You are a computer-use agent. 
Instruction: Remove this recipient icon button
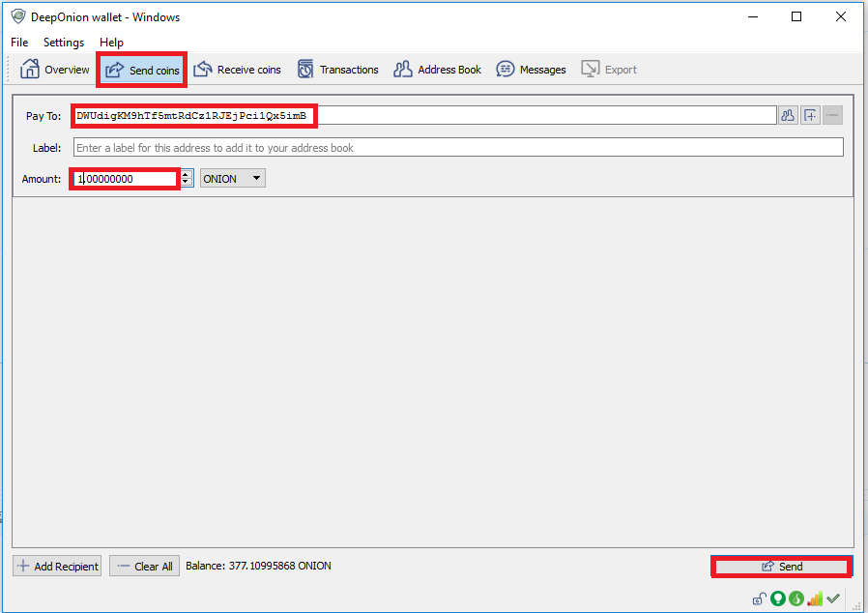(832, 115)
